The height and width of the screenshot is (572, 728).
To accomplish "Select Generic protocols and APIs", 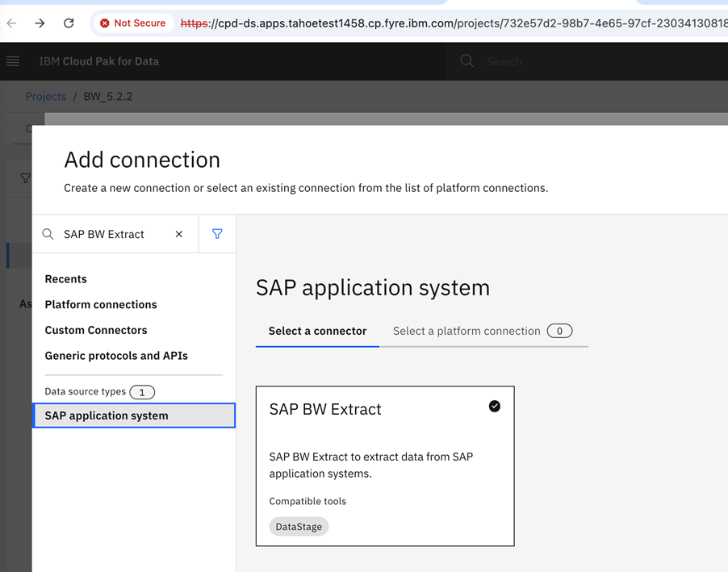I will (116, 356).
